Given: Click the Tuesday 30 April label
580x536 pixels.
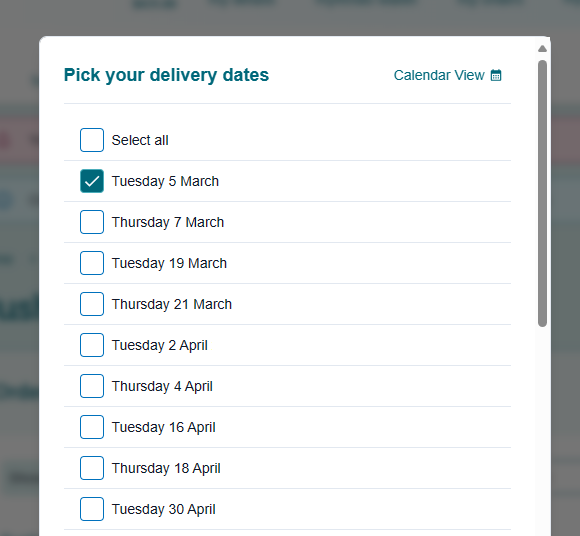Looking at the screenshot, I should point(163,509).
